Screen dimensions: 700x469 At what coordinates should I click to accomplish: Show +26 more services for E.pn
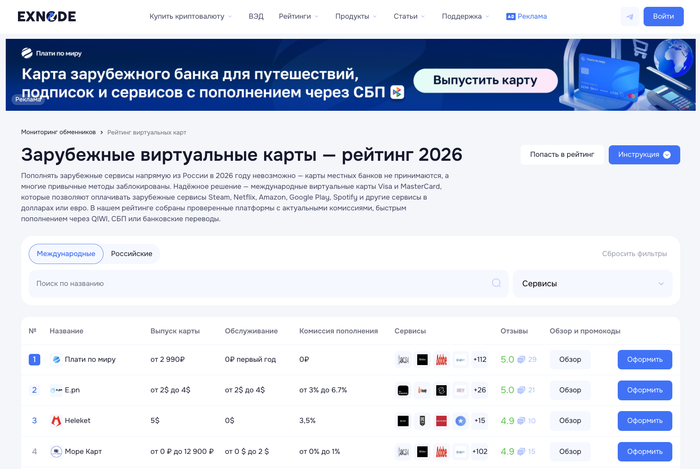coord(480,390)
